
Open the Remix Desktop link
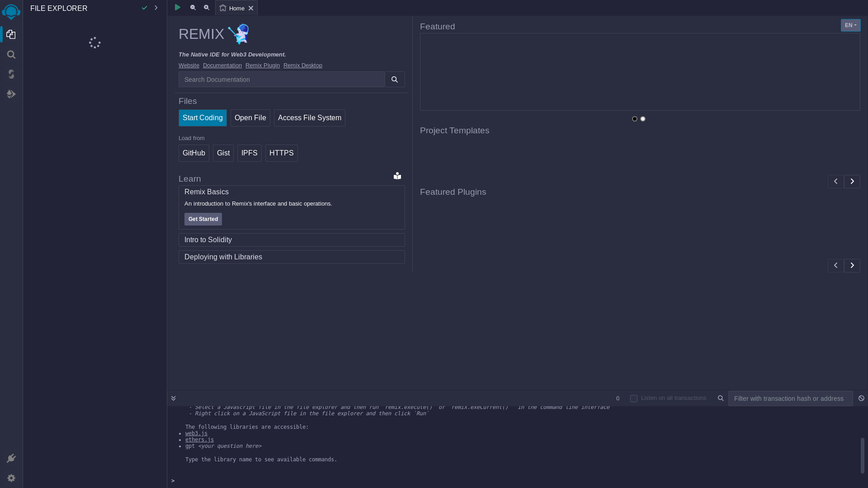pyautogui.click(x=303, y=66)
